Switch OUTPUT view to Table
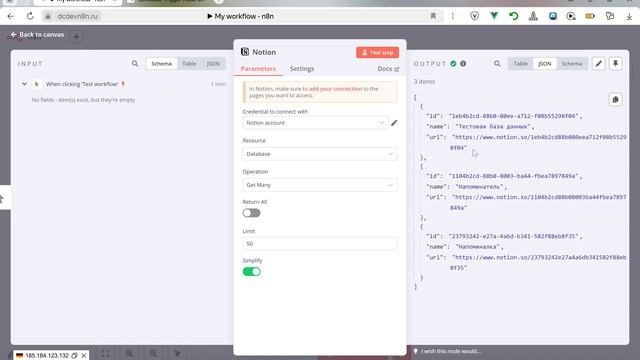This screenshot has height=360, width=640. pos(520,64)
